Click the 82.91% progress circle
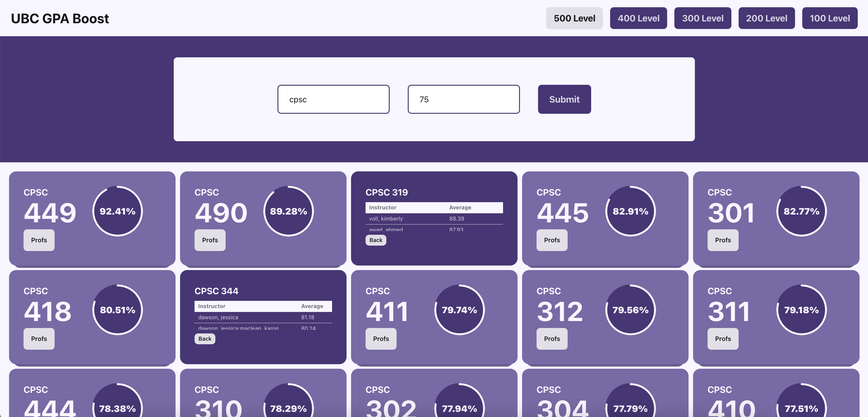Screen dimensions: 868x417 tap(630, 211)
